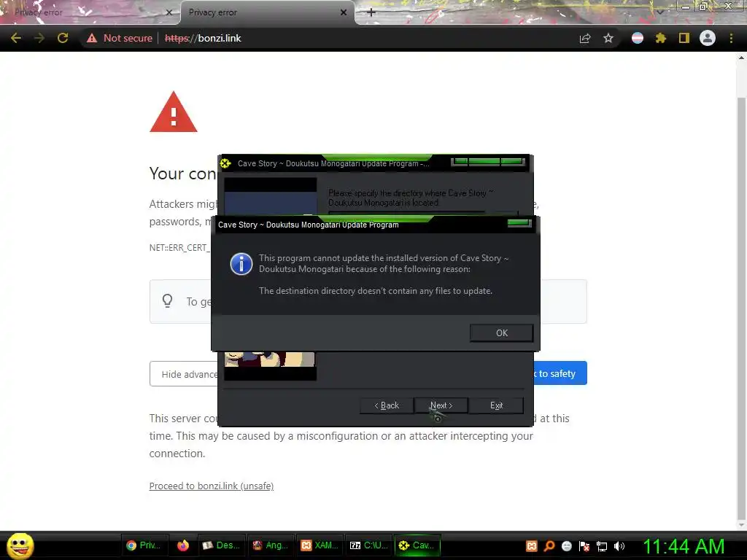
Task: Open Firefox from the taskbar
Action: [x=183, y=545]
